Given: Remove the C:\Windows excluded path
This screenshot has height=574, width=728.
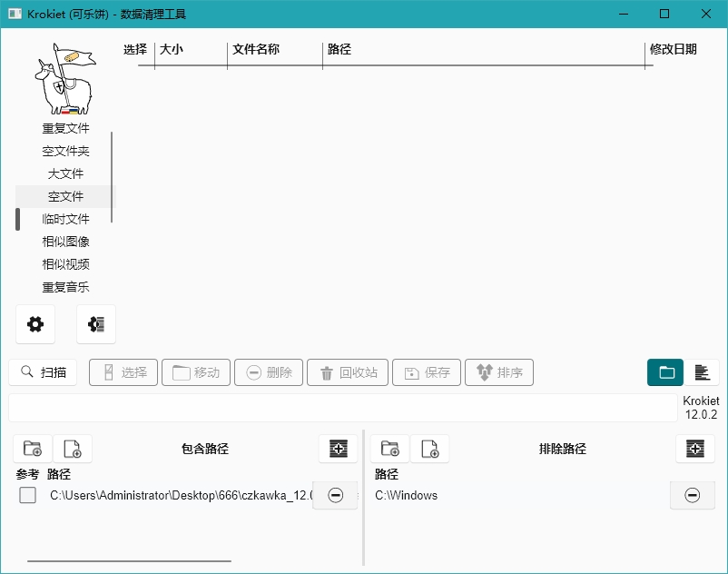Looking at the screenshot, I should point(693,495).
